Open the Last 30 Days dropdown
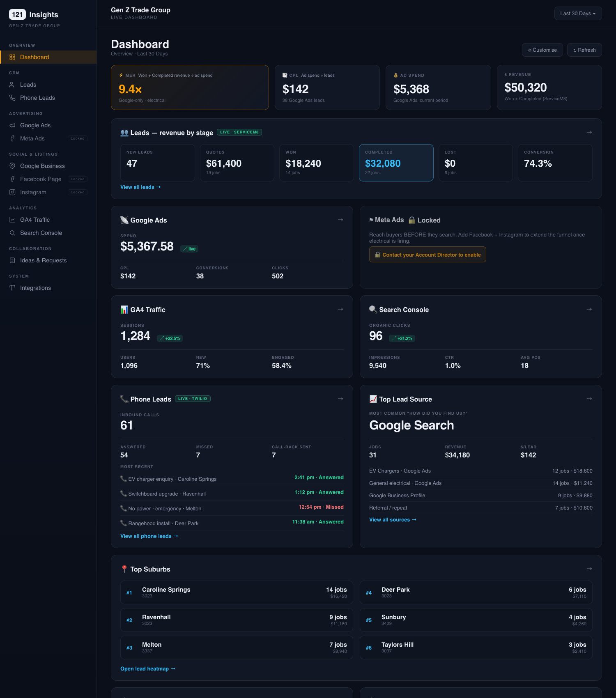 (x=578, y=14)
